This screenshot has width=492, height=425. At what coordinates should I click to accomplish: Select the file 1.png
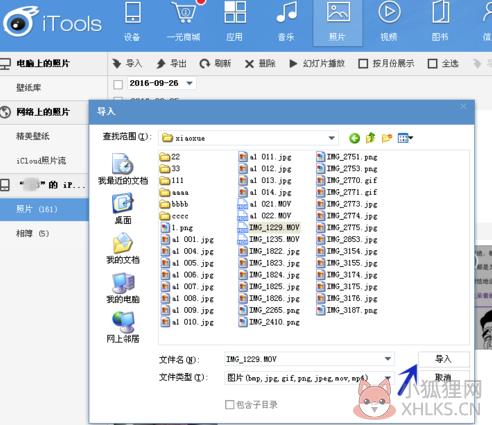pyautogui.click(x=177, y=228)
